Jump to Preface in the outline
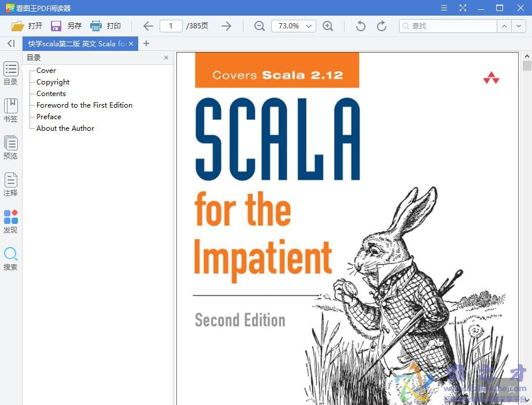Screen dimensions: 532x405 [x=49, y=116]
